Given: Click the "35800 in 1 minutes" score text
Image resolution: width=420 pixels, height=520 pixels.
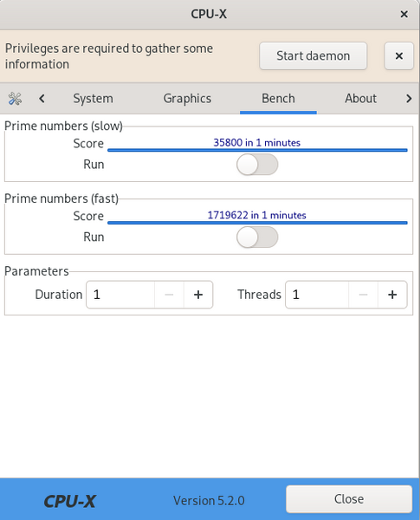Looking at the screenshot, I should click(257, 143).
